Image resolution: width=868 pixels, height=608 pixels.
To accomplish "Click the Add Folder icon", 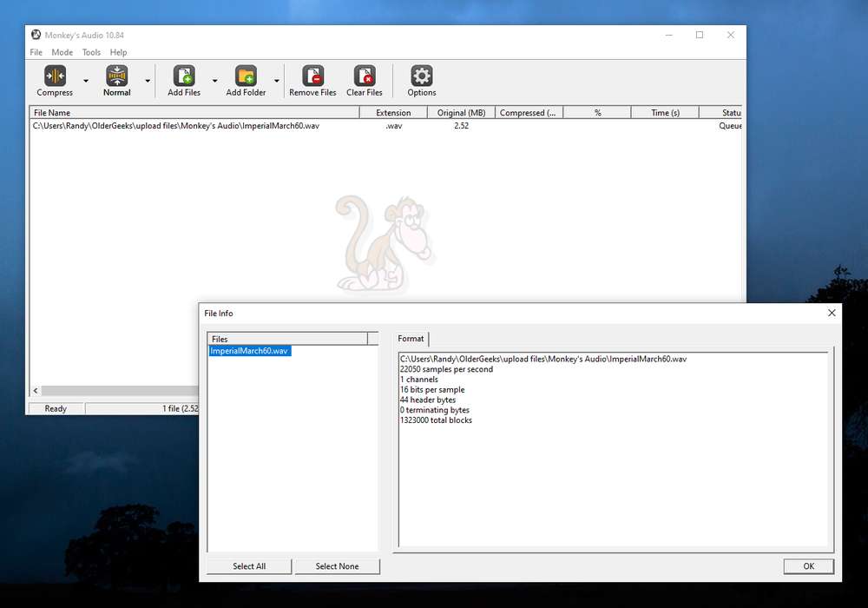I will (246, 76).
